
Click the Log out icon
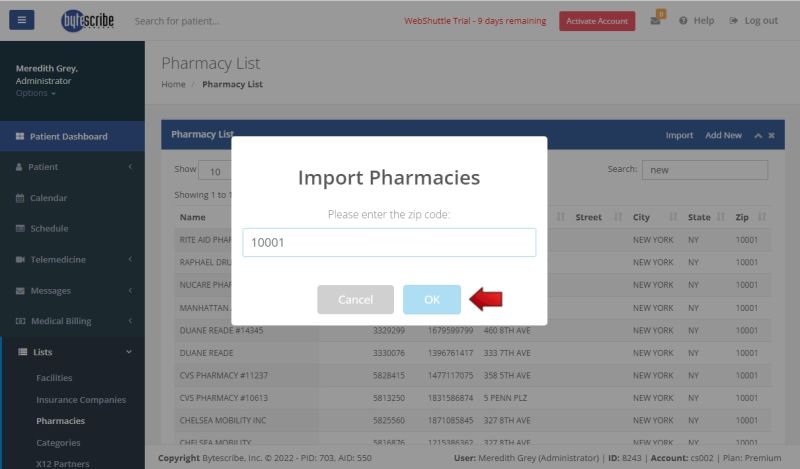click(x=734, y=21)
